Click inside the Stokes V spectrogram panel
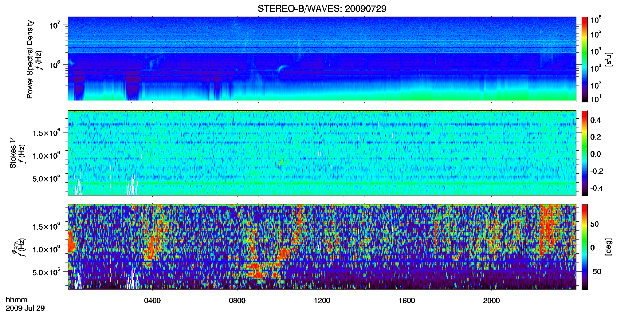Viewport: 644px width, 332px height. [322, 153]
